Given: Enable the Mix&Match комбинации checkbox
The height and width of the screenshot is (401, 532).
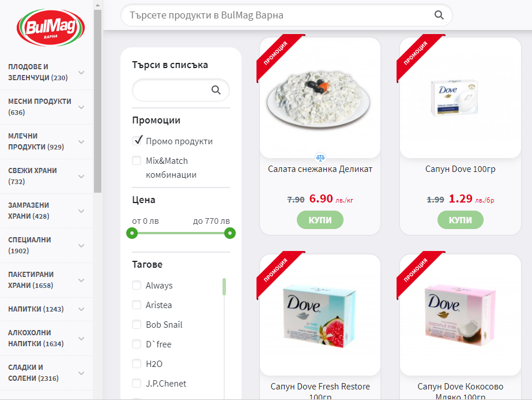Looking at the screenshot, I should [x=137, y=160].
